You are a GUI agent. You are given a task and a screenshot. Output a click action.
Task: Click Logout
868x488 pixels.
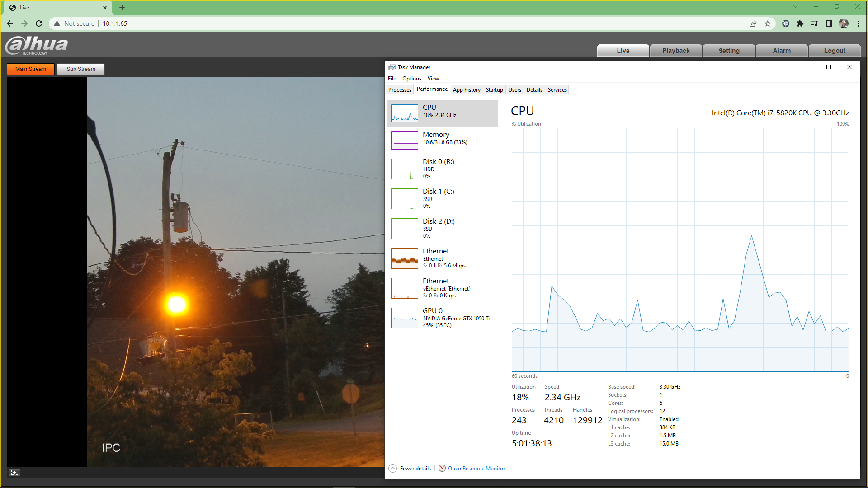(835, 51)
